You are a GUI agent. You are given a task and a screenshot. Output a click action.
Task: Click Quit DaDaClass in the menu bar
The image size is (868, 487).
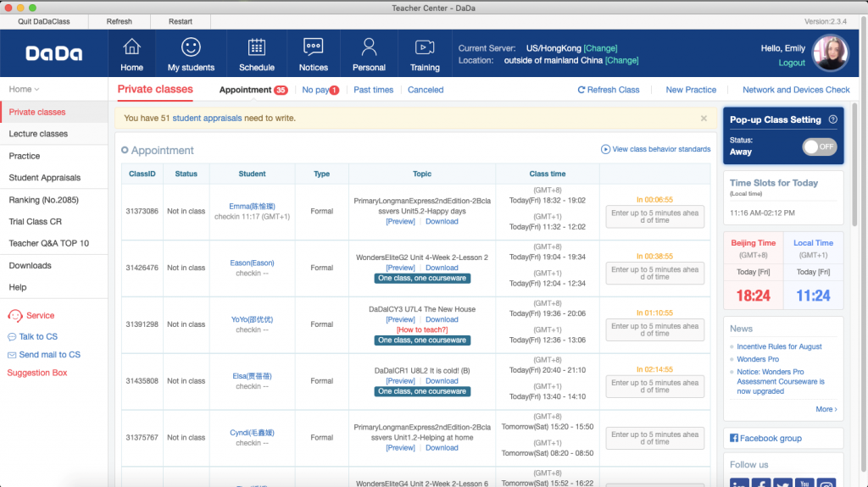point(44,21)
